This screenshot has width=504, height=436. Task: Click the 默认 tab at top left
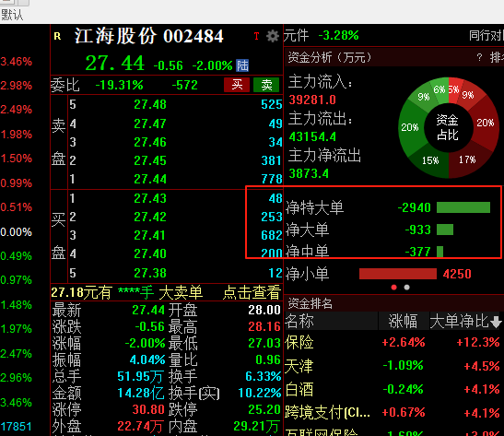12,15
